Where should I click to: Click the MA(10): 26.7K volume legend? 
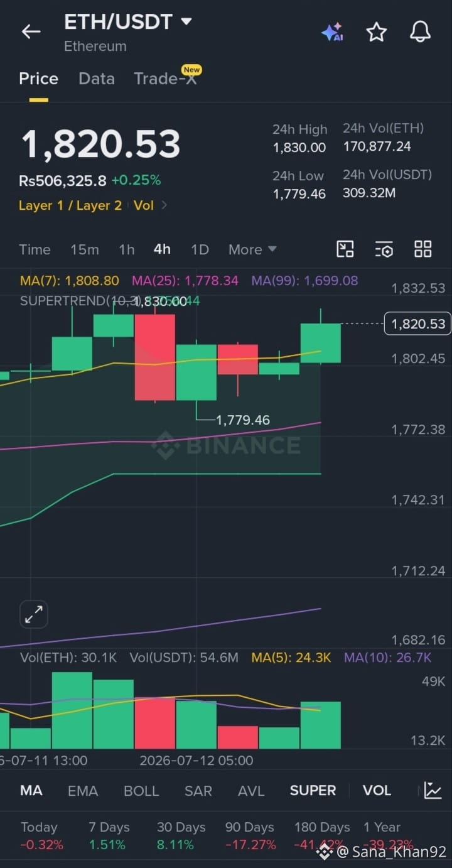tap(387, 658)
